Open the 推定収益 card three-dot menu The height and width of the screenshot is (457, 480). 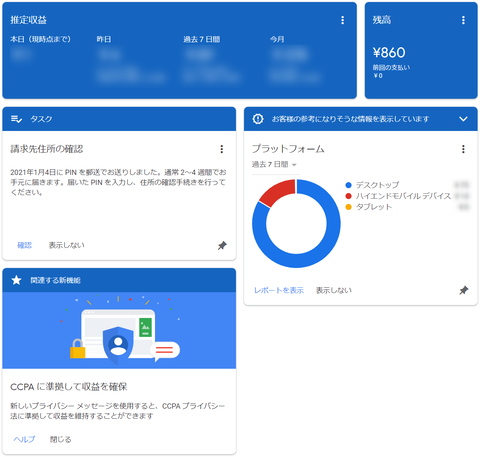pos(342,20)
